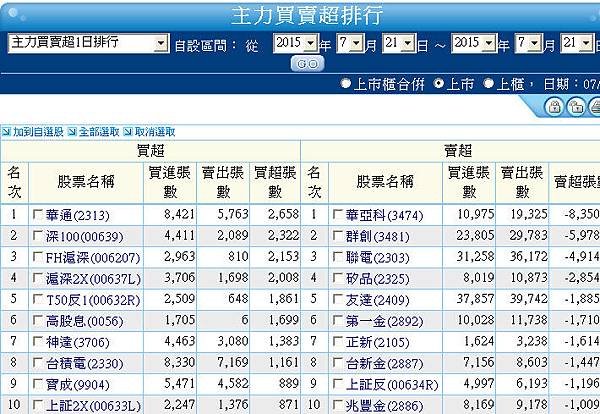Check the box for 兆豐金(2886)
600x414 pixels.
[x=338, y=404]
